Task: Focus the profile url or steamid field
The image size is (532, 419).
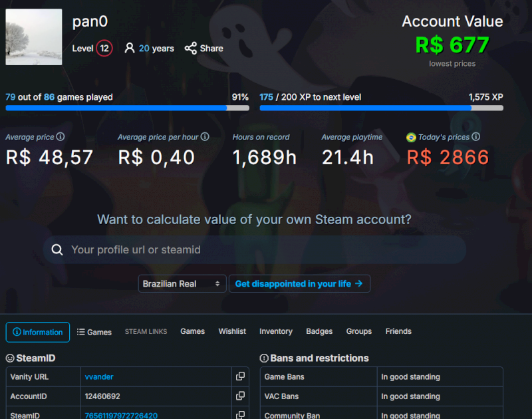Action: point(255,249)
